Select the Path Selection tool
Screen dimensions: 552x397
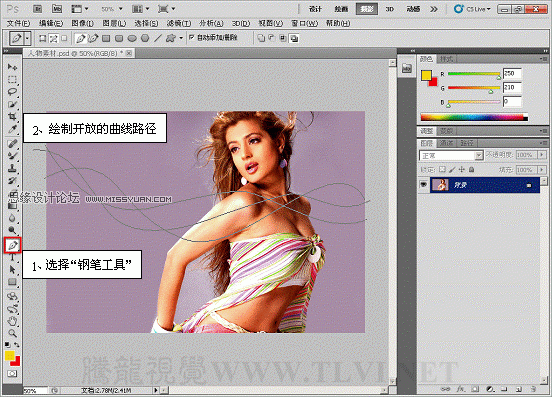[12, 270]
